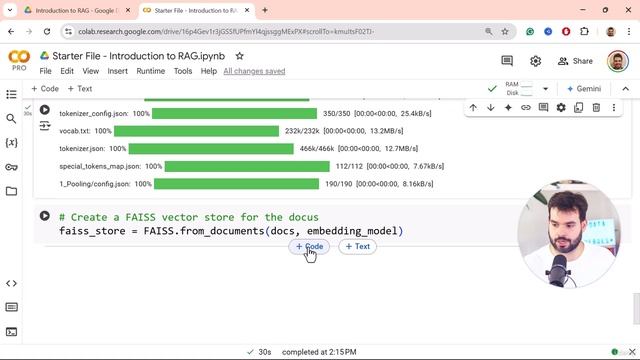Open the Edit menu
The height and width of the screenshot is (360, 640).
click(67, 71)
